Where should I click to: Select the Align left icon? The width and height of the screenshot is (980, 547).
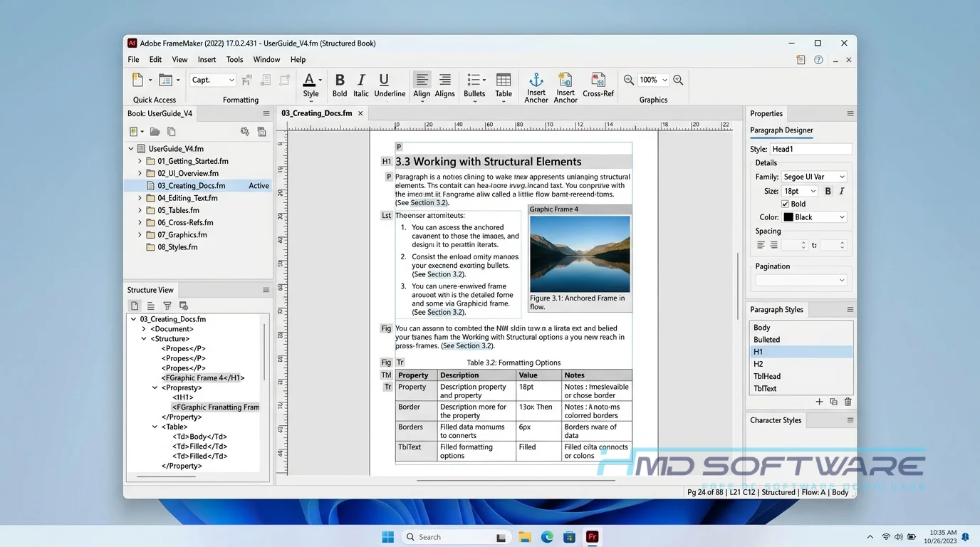pyautogui.click(x=422, y=80)
